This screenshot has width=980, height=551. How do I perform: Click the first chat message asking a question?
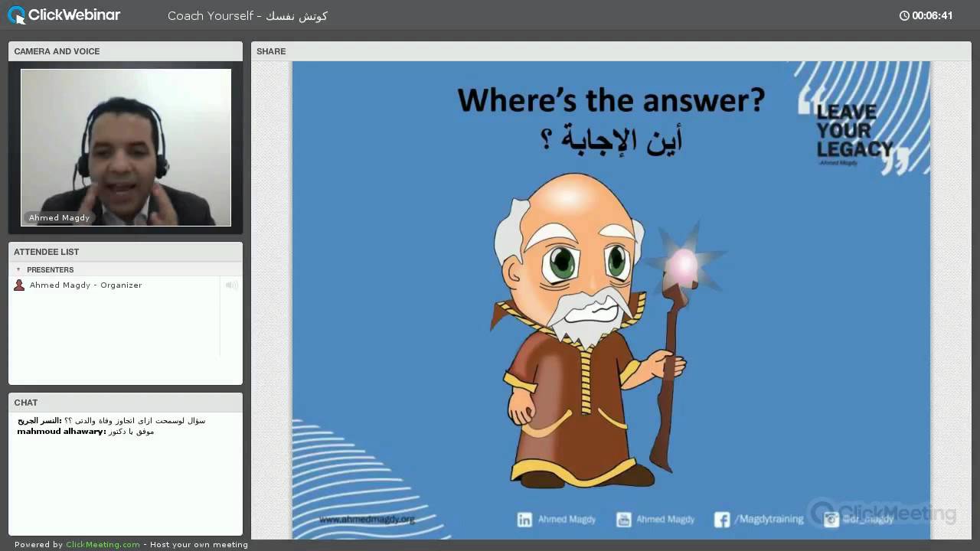click(x=112, y=420)
